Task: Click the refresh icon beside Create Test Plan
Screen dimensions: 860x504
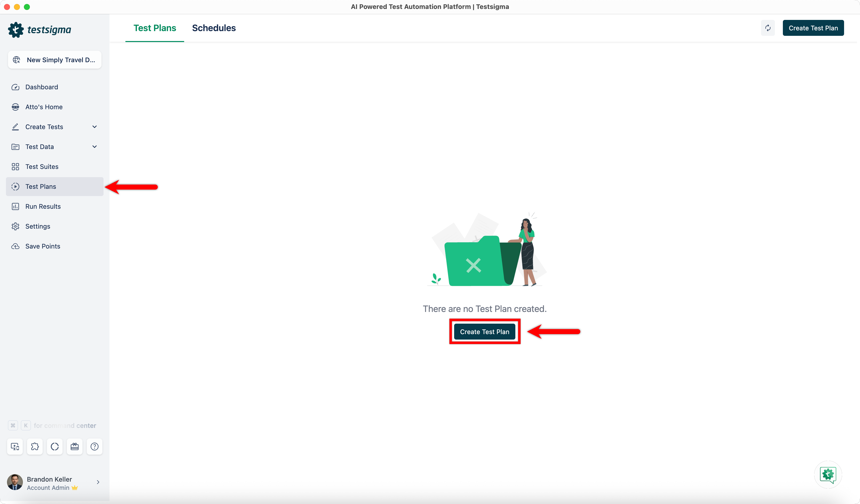Action: point(767,28)
